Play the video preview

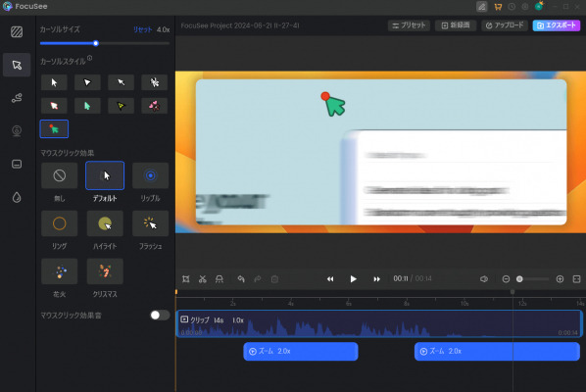pyautogui.click(x=353, y=279)
